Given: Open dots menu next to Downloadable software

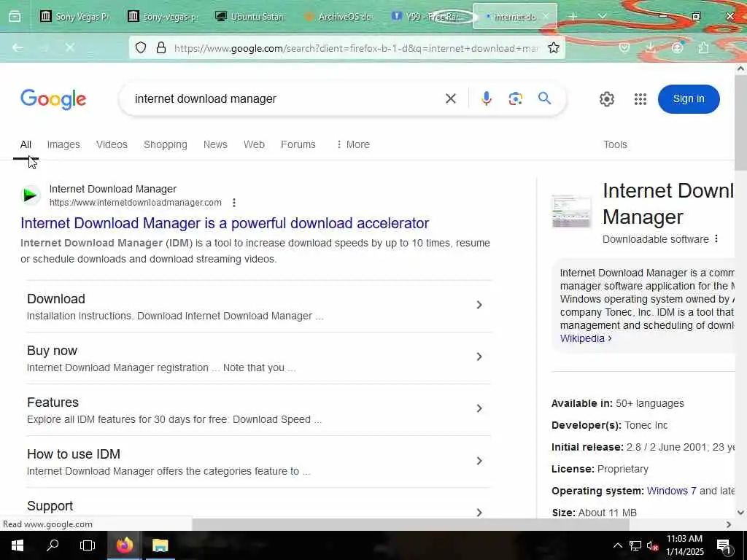Looking at the screenshot, I should (x=716, y=239).
